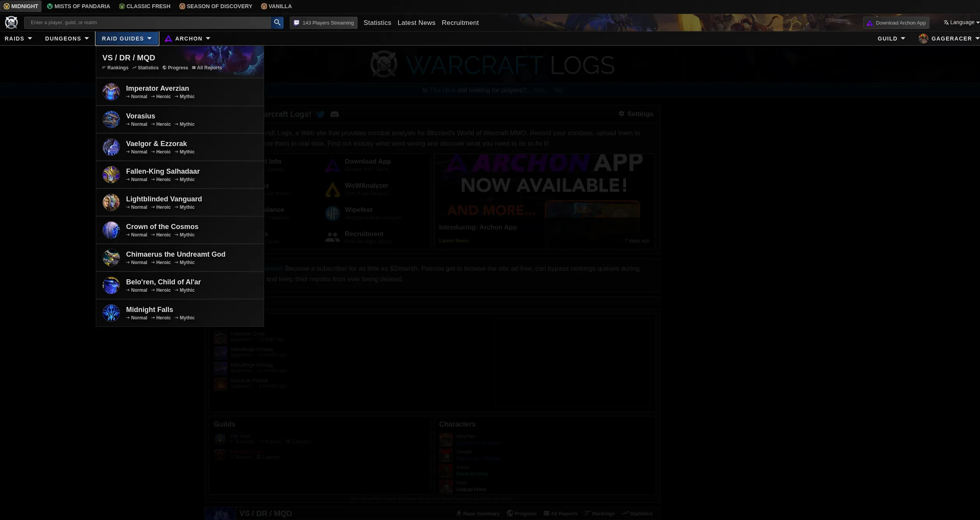Screen dimensions: 980x520
Task: Click the Fallen-King Salhadaar boss portrait
Action: click(x=111, y=175)
